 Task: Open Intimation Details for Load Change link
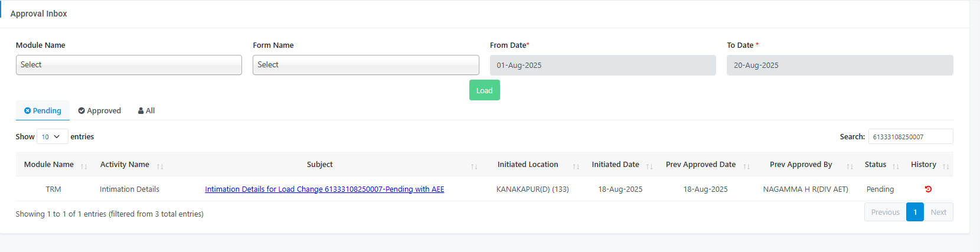point(324,189)
